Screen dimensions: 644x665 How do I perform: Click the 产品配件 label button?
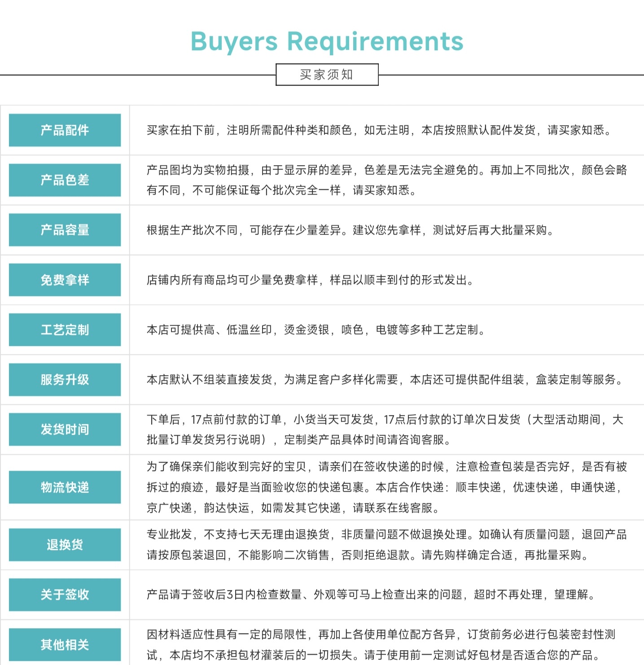click(65, 130)
